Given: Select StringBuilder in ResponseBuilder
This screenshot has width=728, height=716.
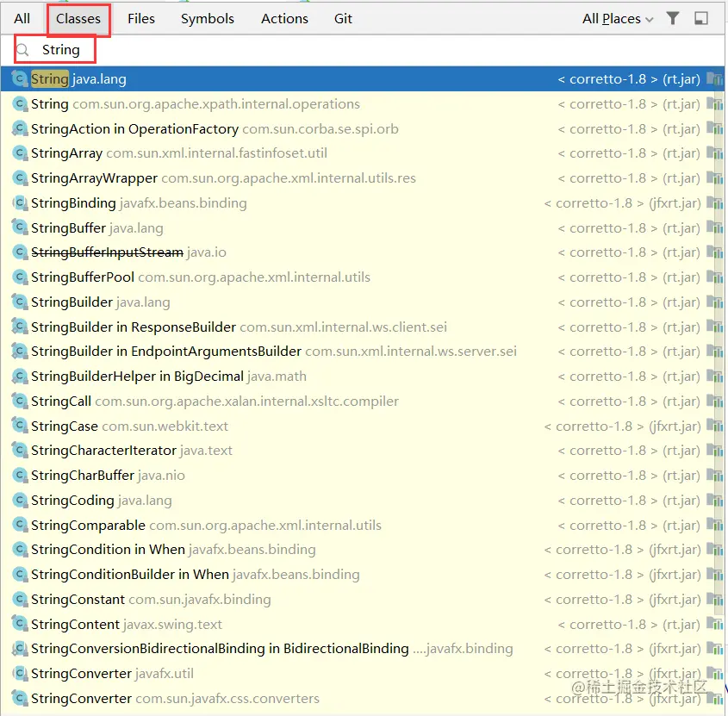Looking at the screenshot, I should 362,327.
